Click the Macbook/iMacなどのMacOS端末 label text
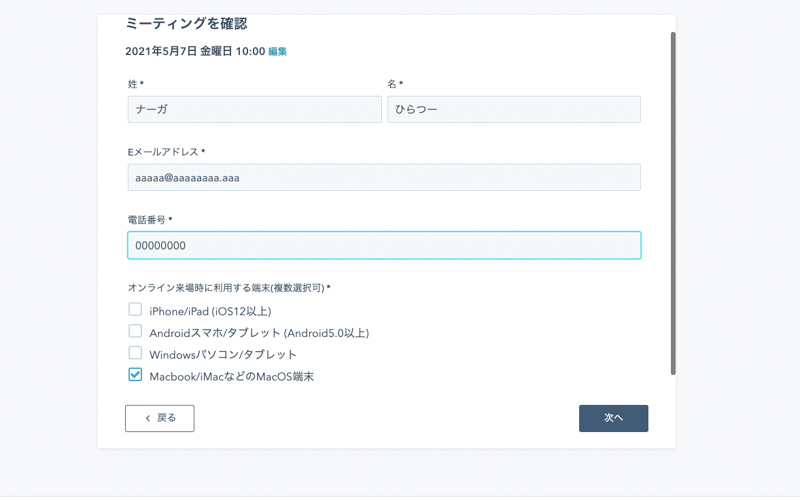Image resolution: width=800 pixels, height=500 pixels. pyautogui.click(x=232, y=376)
